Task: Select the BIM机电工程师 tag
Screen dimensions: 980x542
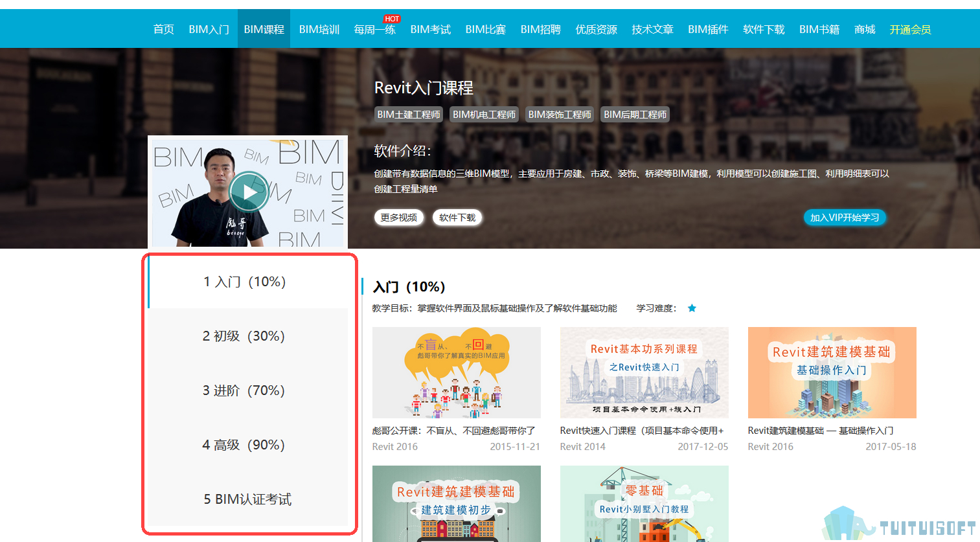Action: (484, 115)
